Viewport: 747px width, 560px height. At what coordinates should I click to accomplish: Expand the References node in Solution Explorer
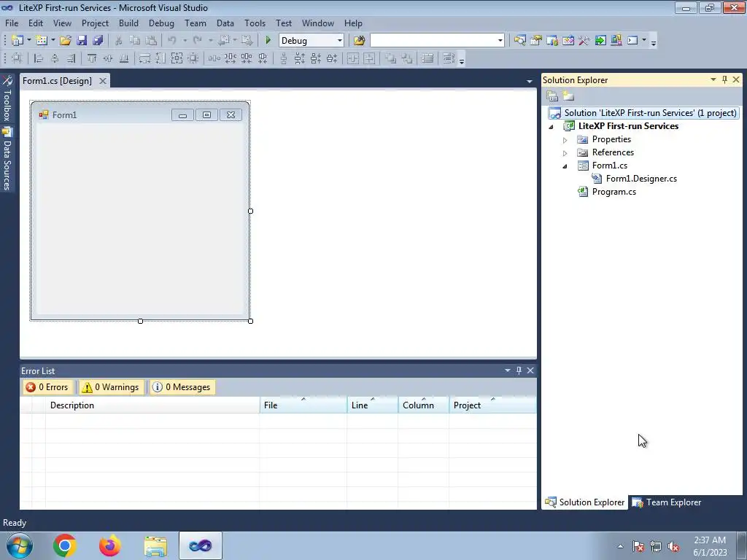tap(565, 153)
